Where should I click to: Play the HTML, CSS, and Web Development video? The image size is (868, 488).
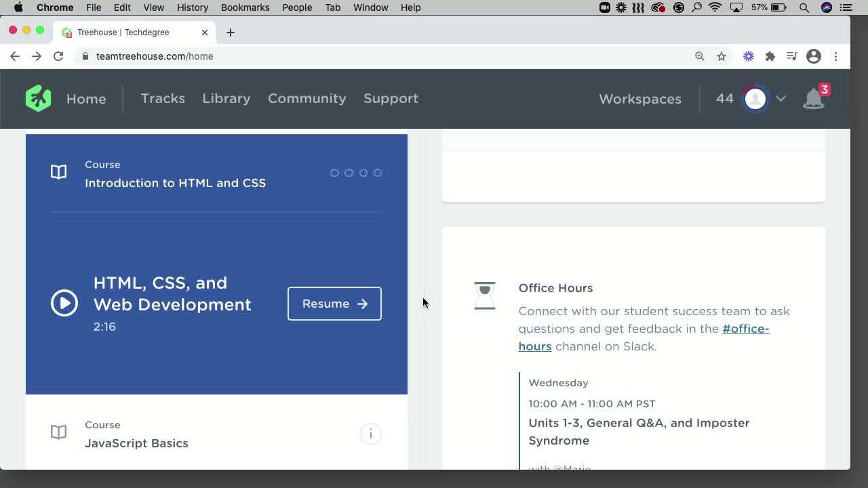(64, 304)
